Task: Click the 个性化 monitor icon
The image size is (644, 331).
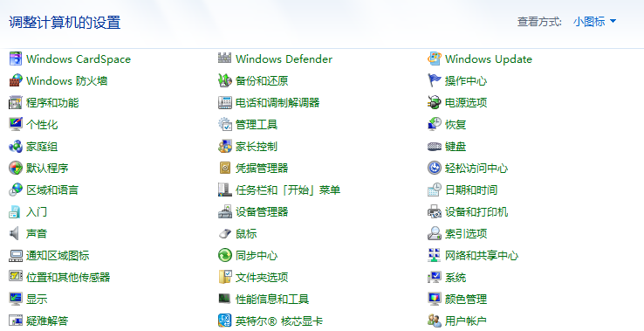Action: click(x=16, y=124)
